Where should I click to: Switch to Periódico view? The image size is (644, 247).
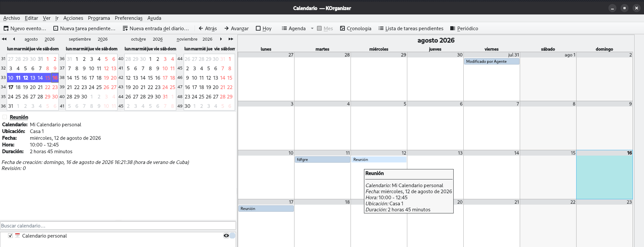click(464, 29)
